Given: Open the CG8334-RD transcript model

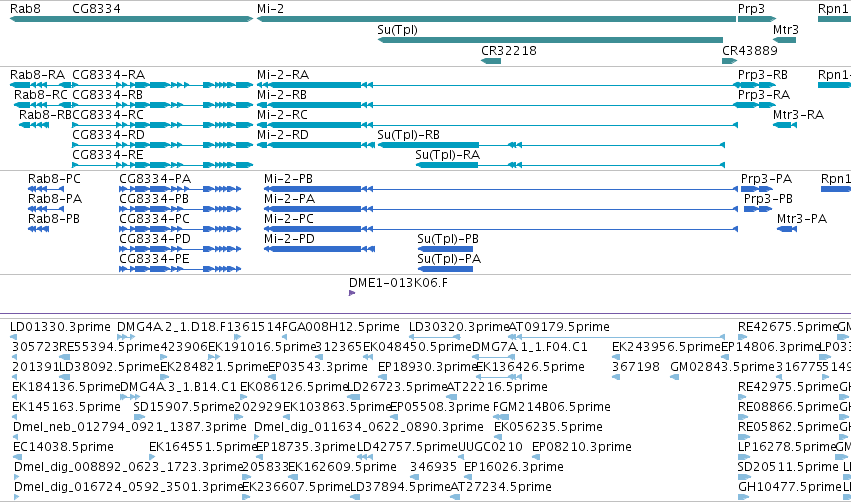Looking at the screenshot, I should [x=162, y=145].
